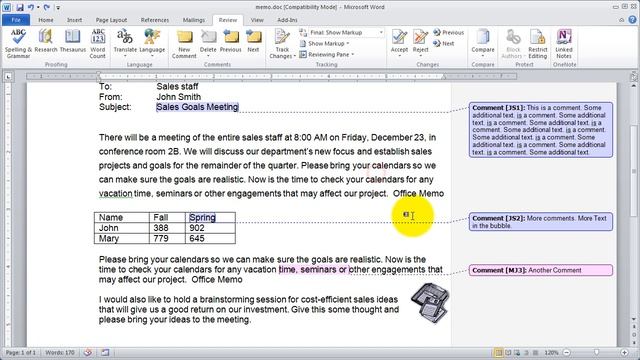Switch to Draft view
The image size is (640, 360).
pos(535,352)
